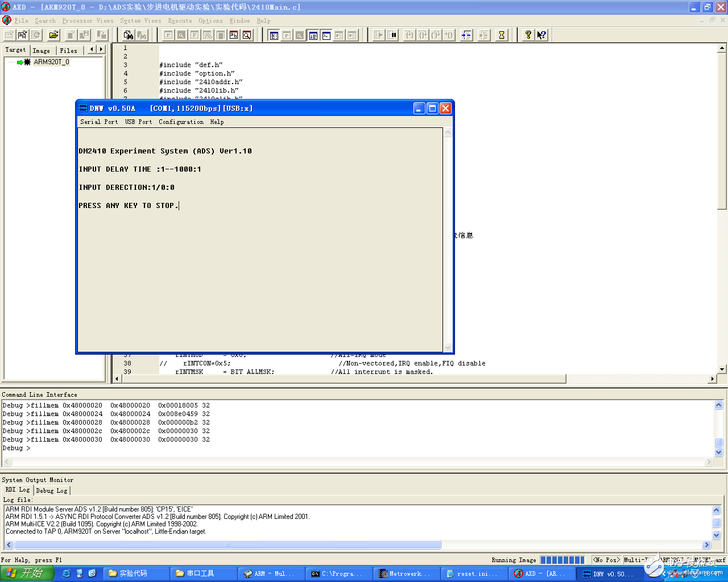Screen dimensions: 728x582
Task: Click the 'Ab' configure toolbar icon
Action: (x=22, y=35)
